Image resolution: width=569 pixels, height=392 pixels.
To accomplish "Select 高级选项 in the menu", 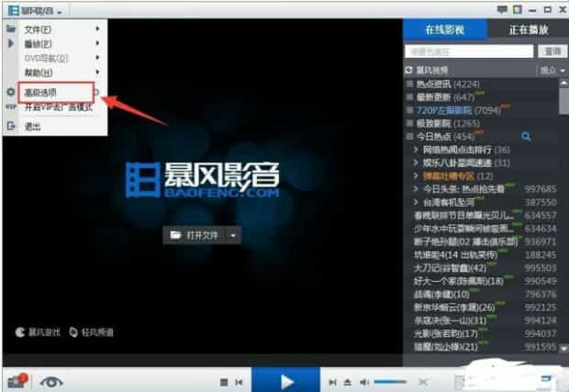I will [40, 93].
